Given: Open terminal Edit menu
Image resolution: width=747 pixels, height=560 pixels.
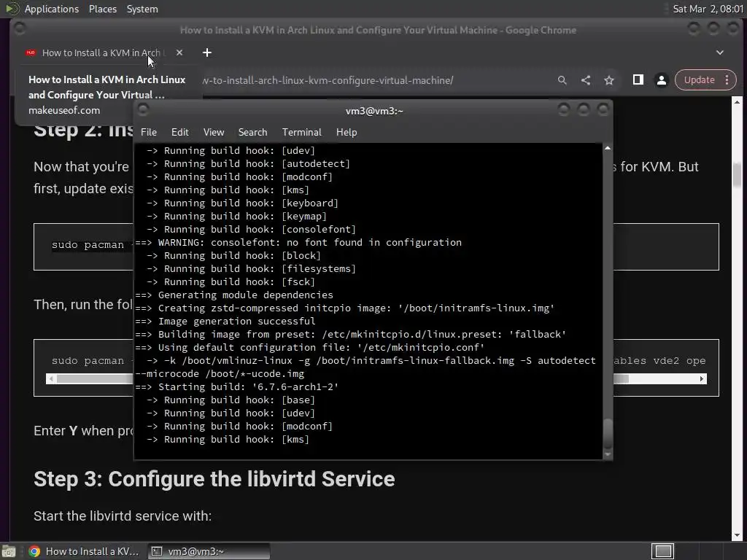Looking at the screenshot, I should pyautogui.click(x=179, y=132).
